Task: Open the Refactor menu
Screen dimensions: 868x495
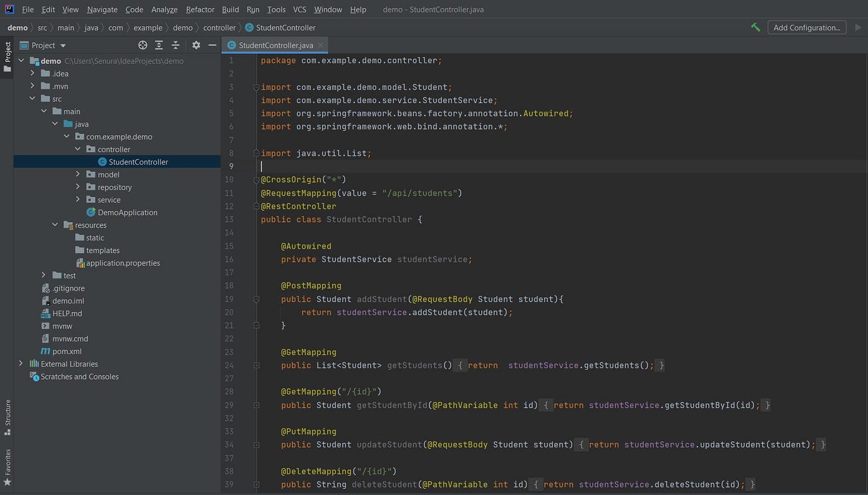Action: [200, 9]
